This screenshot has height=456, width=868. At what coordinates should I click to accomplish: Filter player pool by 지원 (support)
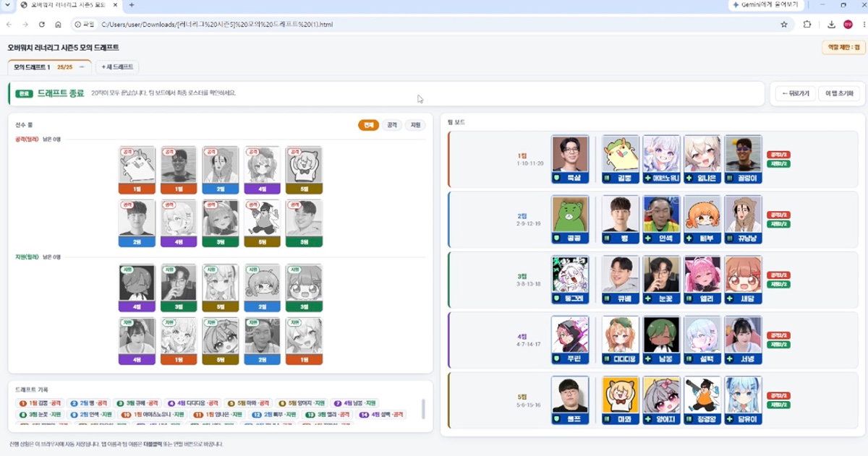[415, 125]
